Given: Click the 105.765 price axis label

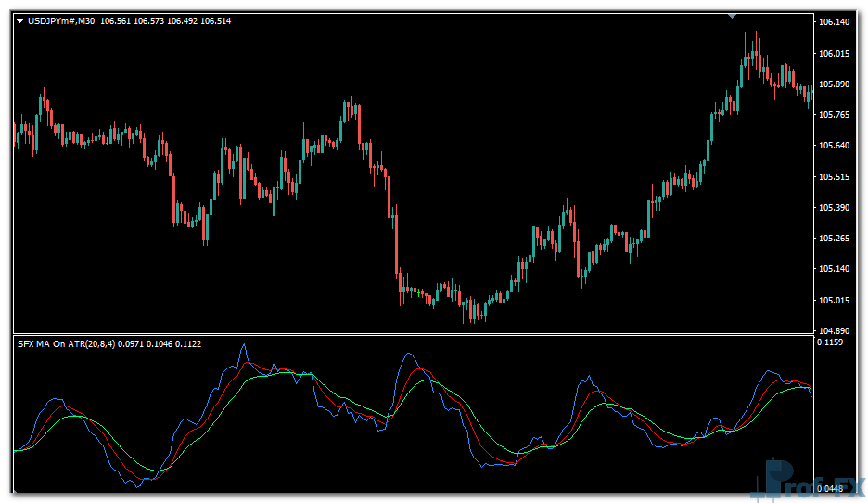Looking at the screenshot, I should 836,115.
